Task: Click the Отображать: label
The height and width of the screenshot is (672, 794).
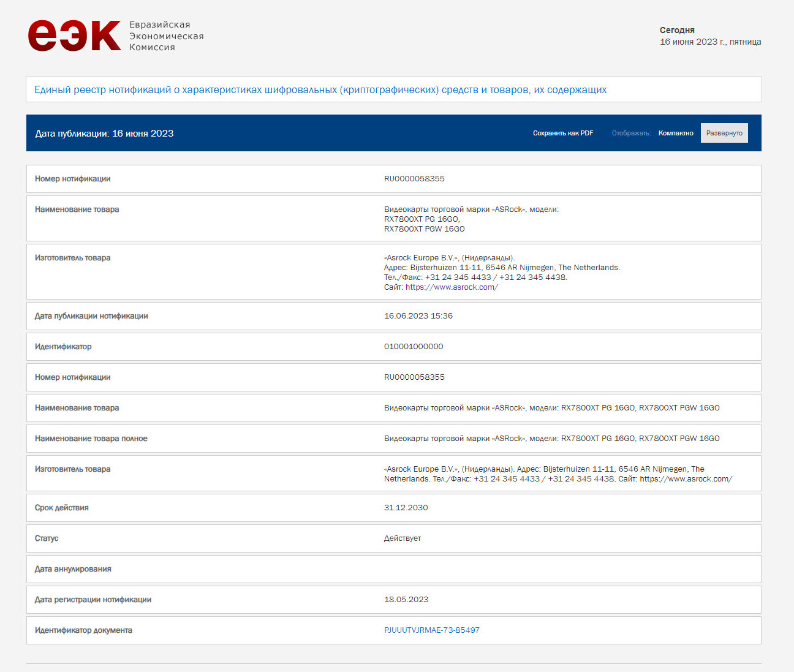Action: coord(632,133)
